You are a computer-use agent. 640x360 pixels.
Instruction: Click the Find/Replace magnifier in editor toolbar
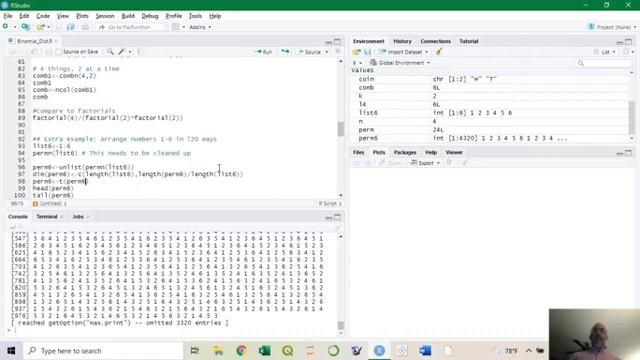click(x=110, y=52)
